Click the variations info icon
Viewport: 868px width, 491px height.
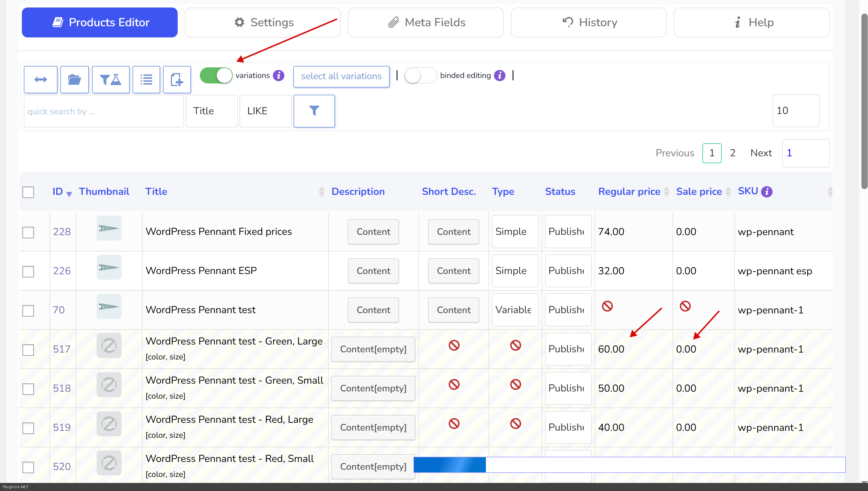[279, 75]
